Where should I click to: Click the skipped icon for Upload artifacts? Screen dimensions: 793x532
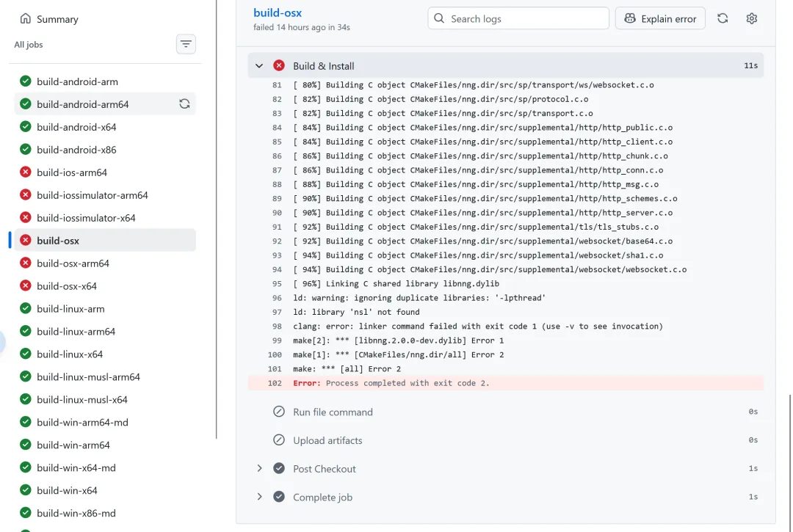(x=279, y=440)
